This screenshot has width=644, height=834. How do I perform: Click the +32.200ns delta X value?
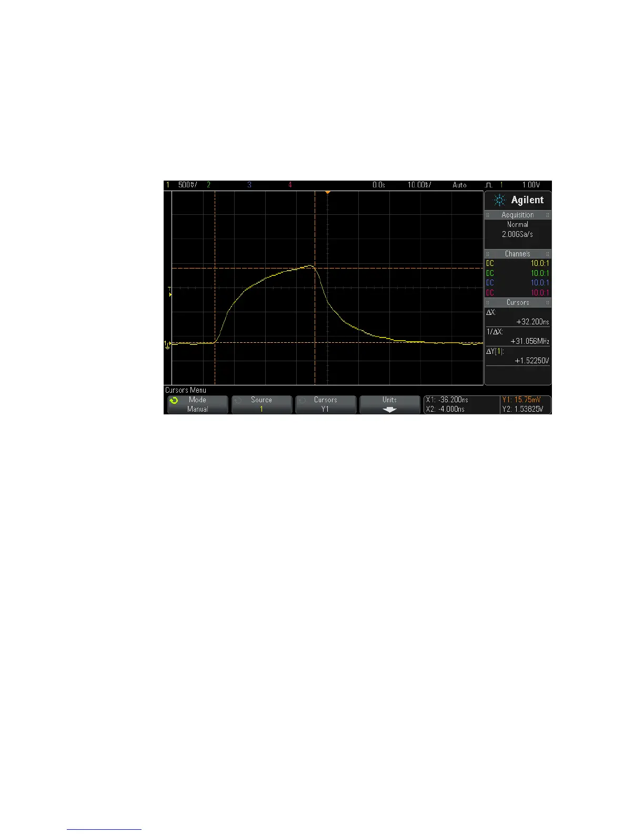(532, 322)
